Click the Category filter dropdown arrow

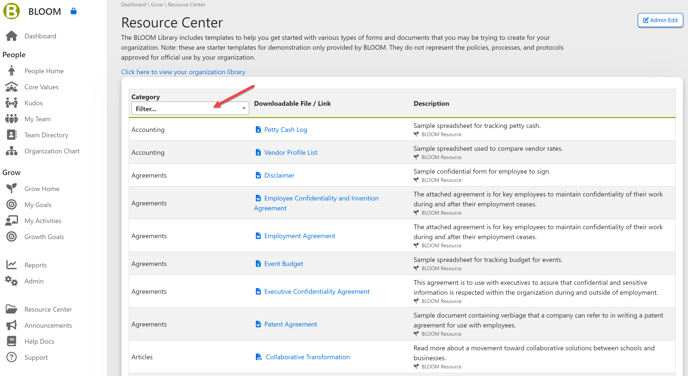point(244,108)
